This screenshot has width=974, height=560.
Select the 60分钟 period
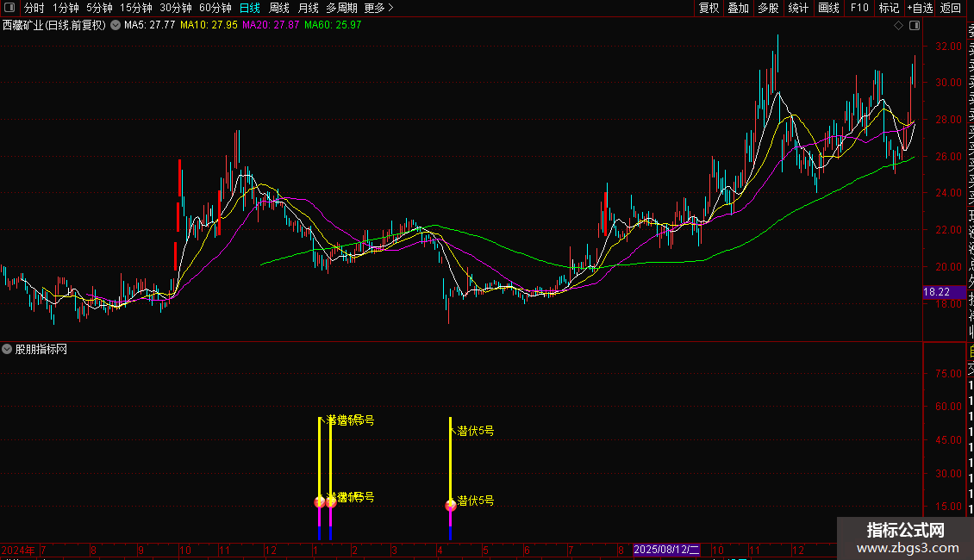point(215,8)
